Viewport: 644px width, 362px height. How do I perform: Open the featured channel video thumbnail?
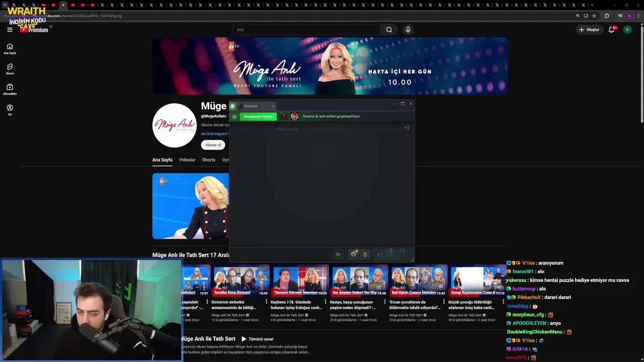click(x=191, y=206)
